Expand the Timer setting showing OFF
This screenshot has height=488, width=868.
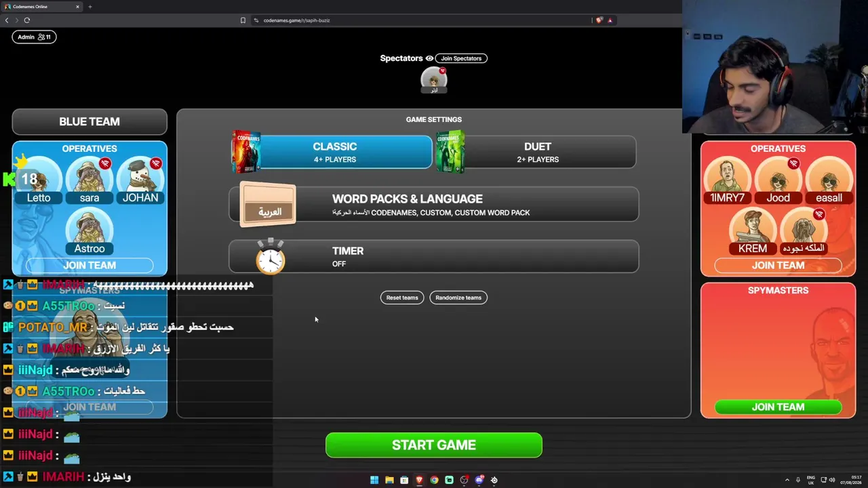click(434, 256)
